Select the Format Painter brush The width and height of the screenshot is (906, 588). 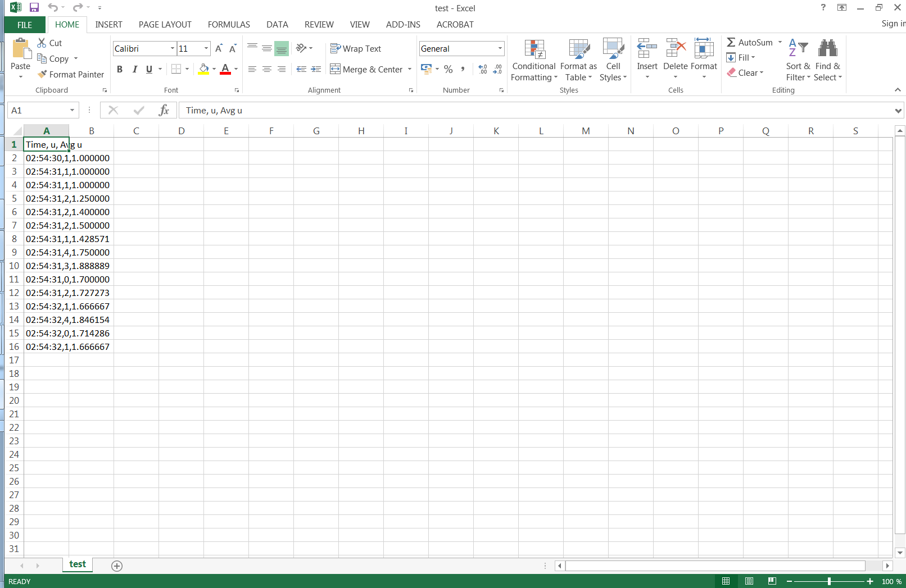point(42,74)
